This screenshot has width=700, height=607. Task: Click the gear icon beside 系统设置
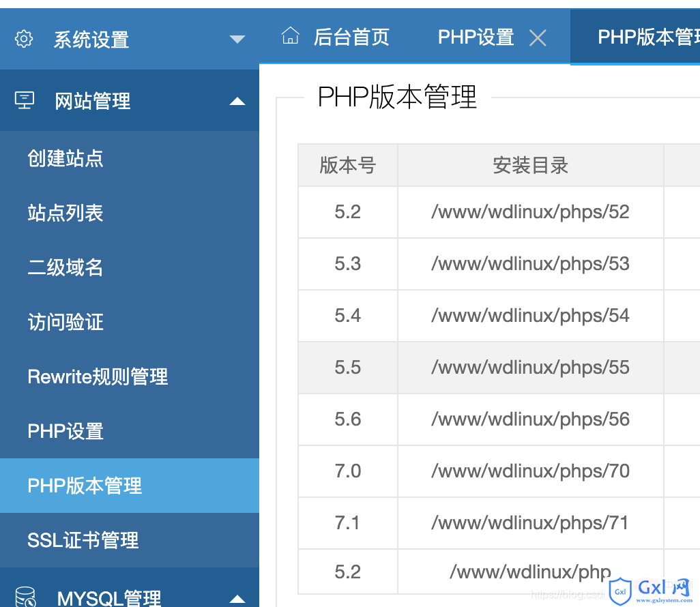pyautogui.click(x=24, y=39)
